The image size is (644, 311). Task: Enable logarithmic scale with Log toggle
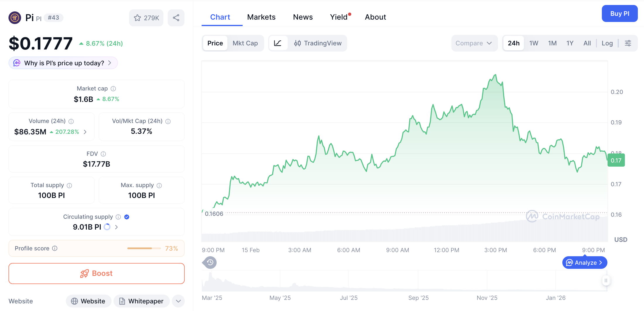[607, 43]
